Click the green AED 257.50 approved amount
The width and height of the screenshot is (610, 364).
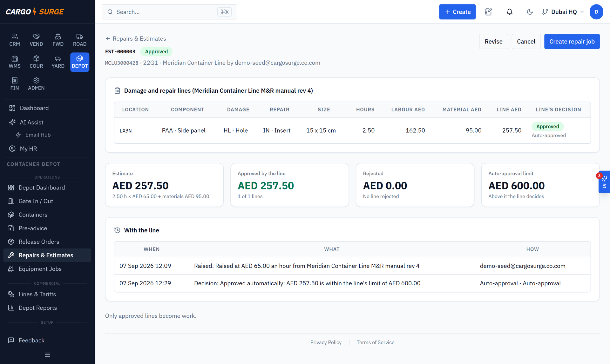pyautogui.click(x=266, y=185)
